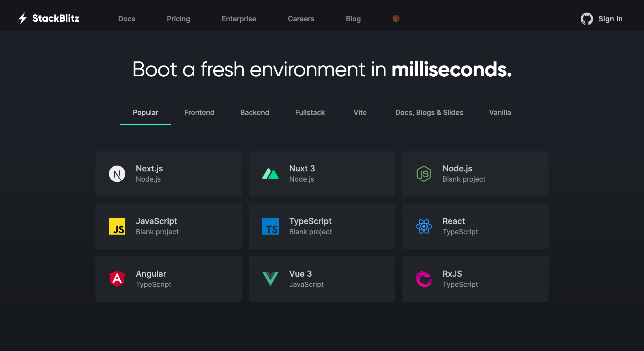The width and height of the screenshot is (644, 351).
Task: Open the Backend templates tab
Action: coord(255,113)
